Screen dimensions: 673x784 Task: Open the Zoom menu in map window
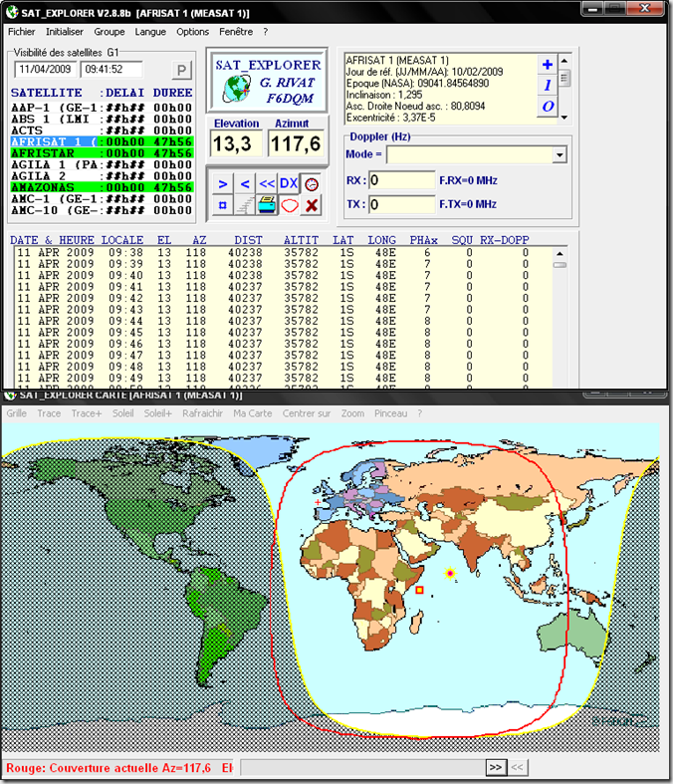coord(352,413)
